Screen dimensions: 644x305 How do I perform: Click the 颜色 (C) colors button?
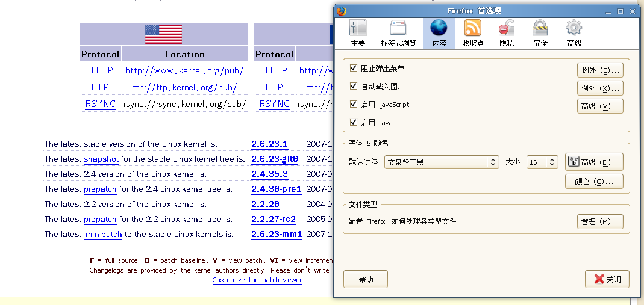pos(594,181)
